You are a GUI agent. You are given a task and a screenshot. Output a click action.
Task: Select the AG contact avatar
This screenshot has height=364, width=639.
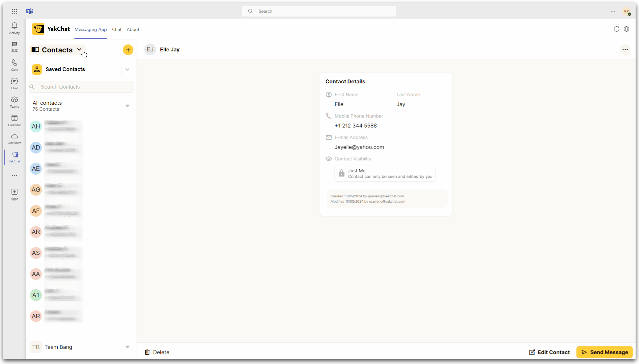[x=36, y=190]
